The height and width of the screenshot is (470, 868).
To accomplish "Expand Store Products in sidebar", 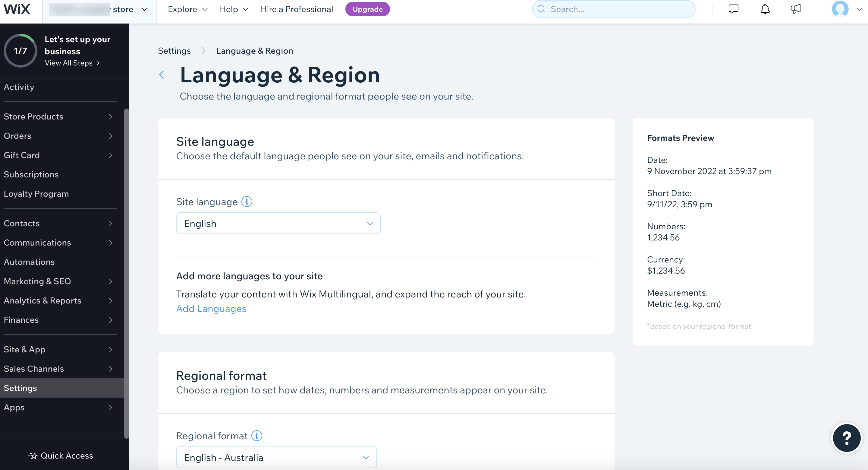I will [58, 117].
